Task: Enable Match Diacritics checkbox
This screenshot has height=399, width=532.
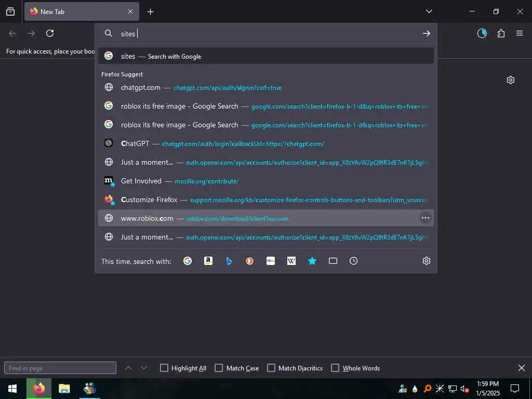Action: tap(271, 368)
